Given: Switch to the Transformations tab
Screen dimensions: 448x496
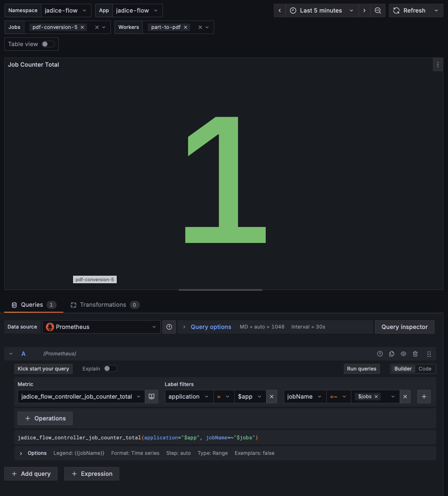Looking at the screenshot, I should [103, 305].
